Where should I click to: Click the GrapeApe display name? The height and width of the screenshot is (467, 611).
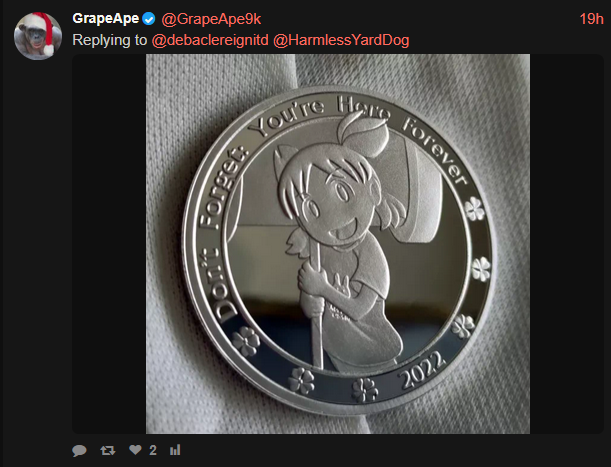click(x=106, y=18)
